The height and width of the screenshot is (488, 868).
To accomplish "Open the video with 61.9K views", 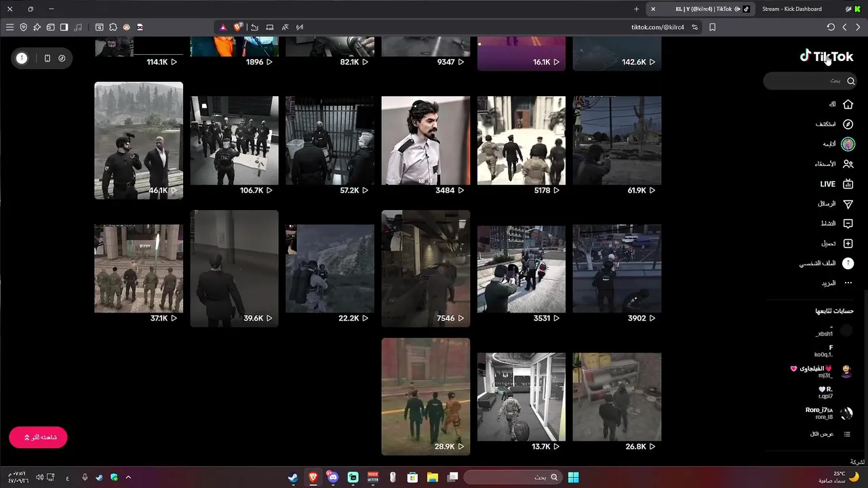I will (616, 140).
